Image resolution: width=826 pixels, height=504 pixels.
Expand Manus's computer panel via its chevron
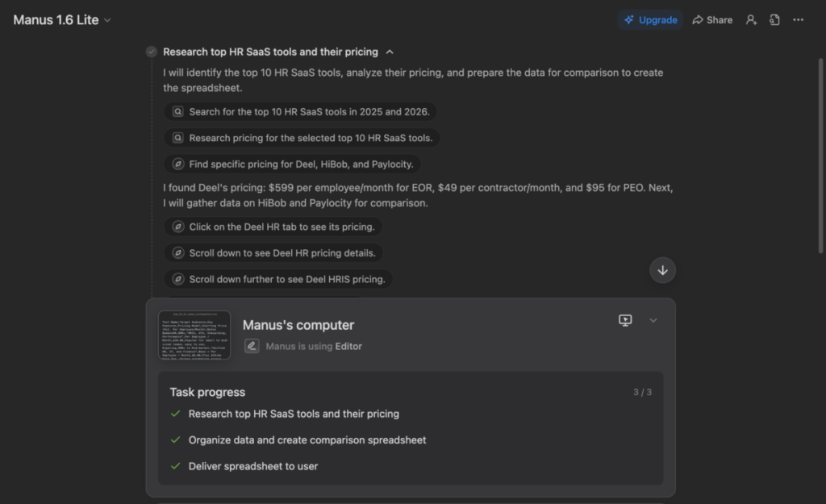[653, 320]
